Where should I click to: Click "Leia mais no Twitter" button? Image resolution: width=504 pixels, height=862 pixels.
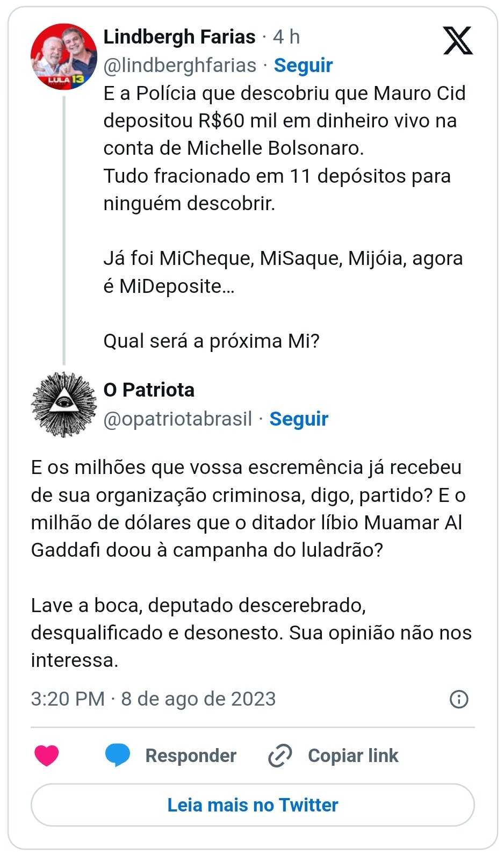click(x=253, y=804)
